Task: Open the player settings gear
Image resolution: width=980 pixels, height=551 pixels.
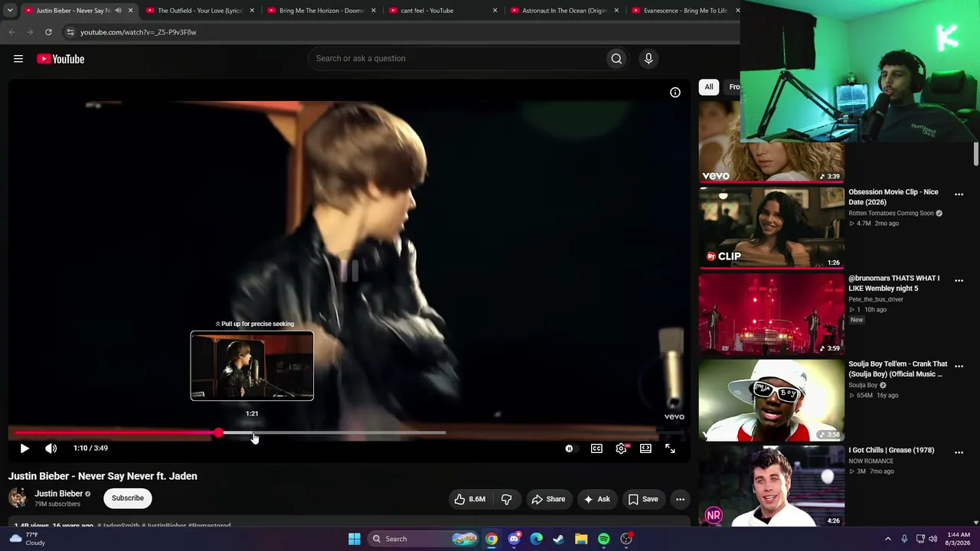Action: coord(621,448)
